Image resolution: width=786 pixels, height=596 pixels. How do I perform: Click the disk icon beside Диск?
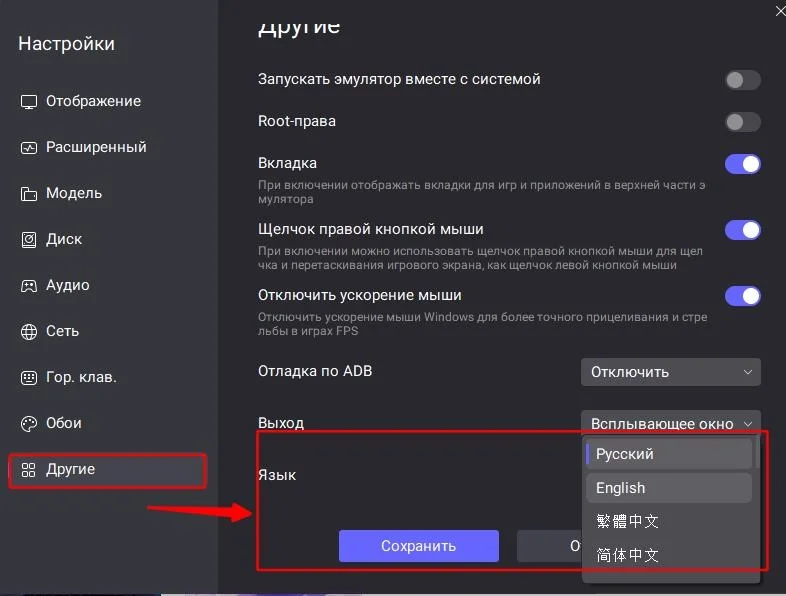coord(29,240)
